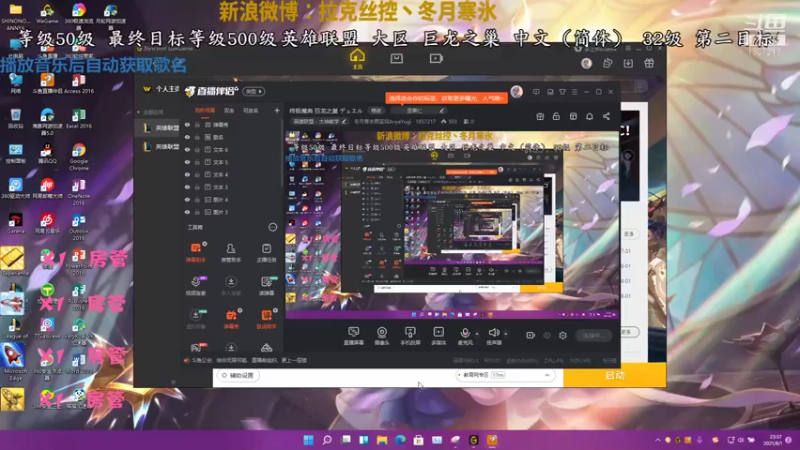Screen dimensions: 800x450
Task: Open the Windows Start button
Action: tap(309, 440)
